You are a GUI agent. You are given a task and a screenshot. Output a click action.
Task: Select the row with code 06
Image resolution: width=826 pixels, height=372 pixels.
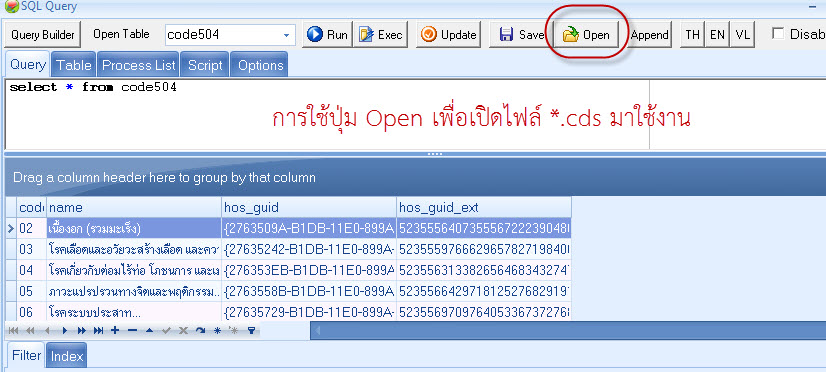pos(288,311)
